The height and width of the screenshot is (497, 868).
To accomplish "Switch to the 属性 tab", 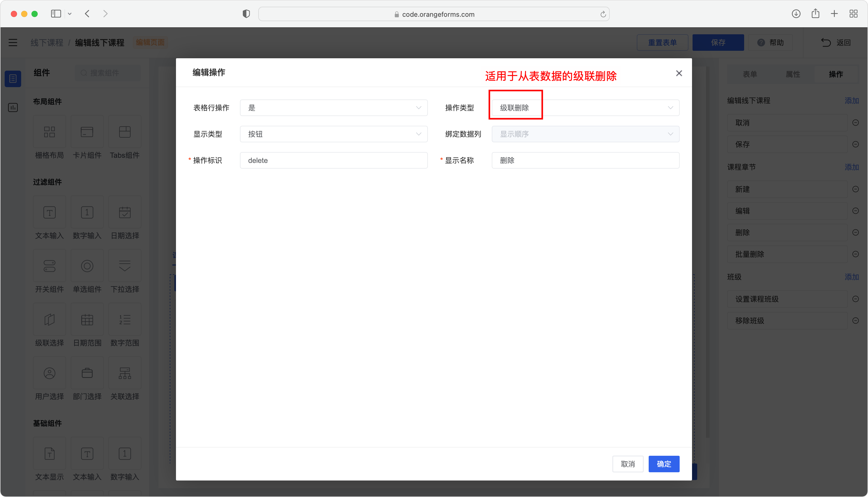I will (792, 74).
